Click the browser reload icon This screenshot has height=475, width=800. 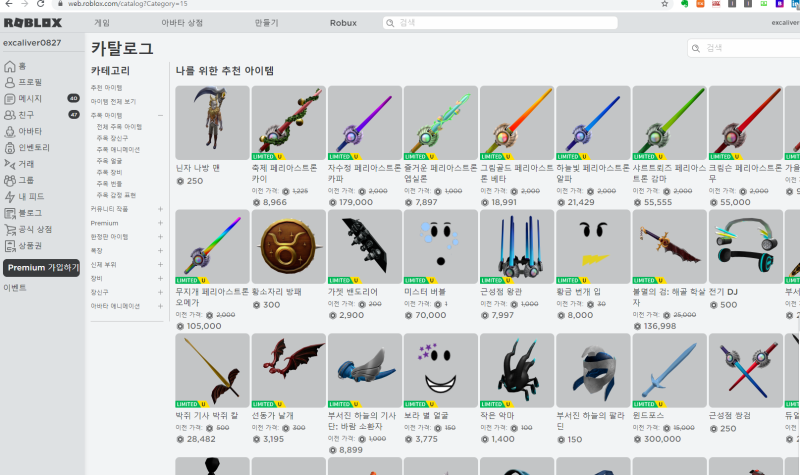click(41, 3)
